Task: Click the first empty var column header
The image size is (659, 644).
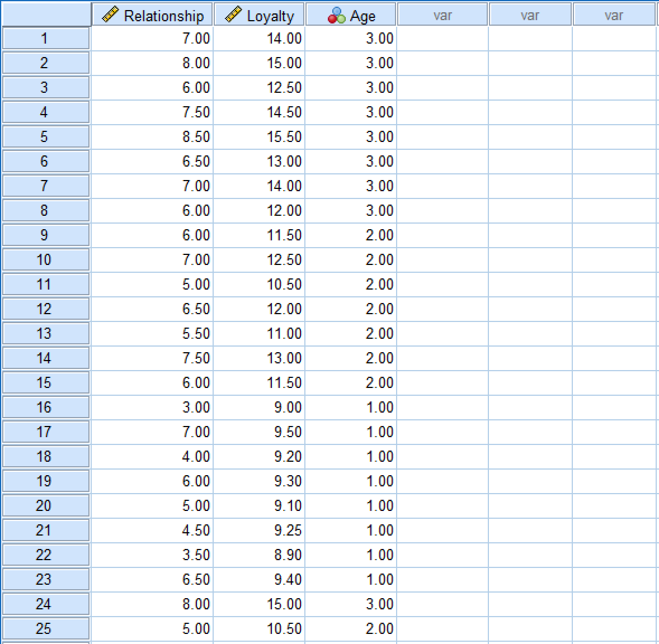Action: 442,15
